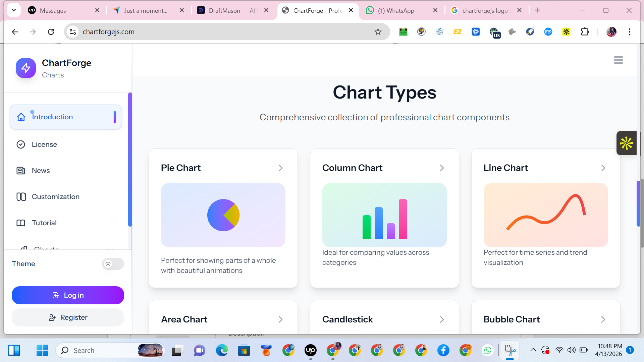Open the tab list dropdown arrow
The height and width of the screenshot is (362, 644).
click(14, 10)
